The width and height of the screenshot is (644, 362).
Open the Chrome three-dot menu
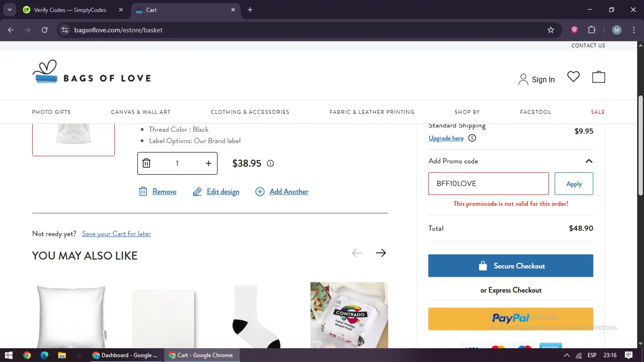tap(634, 30)
